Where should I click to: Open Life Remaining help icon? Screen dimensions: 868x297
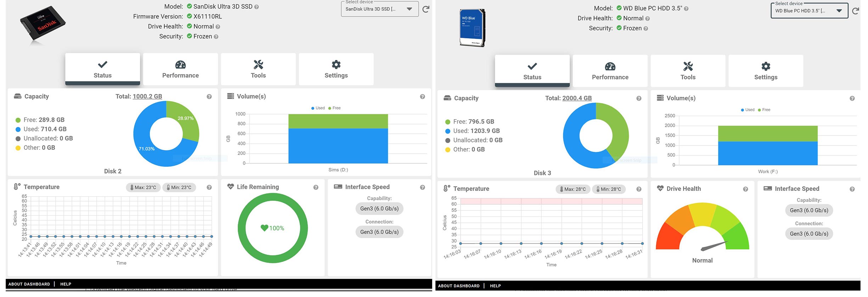316,187
